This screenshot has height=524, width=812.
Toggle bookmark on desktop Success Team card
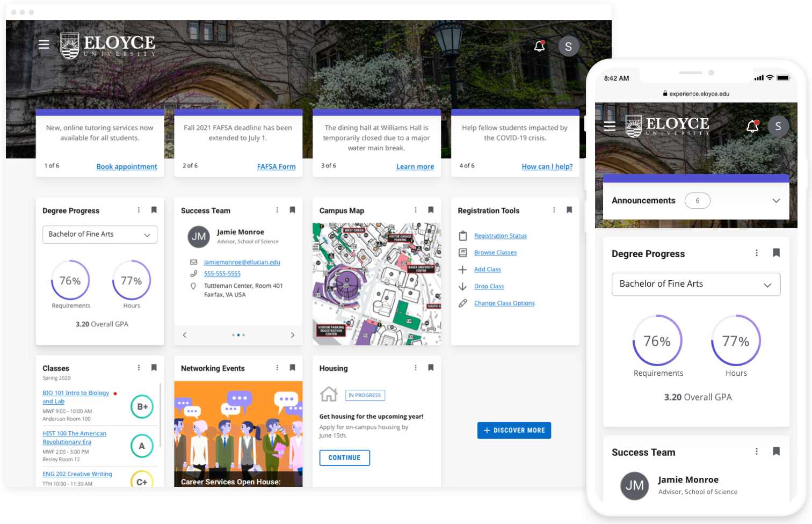pos(293,210)
